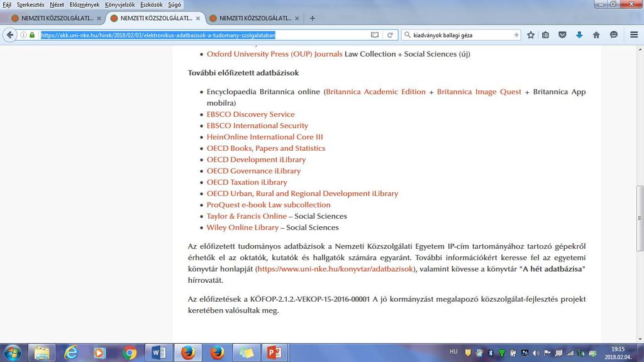Click the heading További előfizetett adatbázisok

[x=243, y=73]
